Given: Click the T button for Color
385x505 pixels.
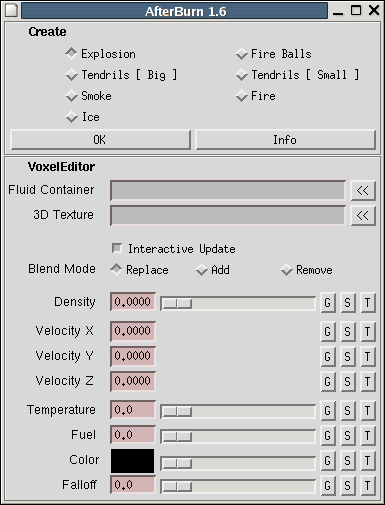Looking at the screenshot, I should point(368,461).
